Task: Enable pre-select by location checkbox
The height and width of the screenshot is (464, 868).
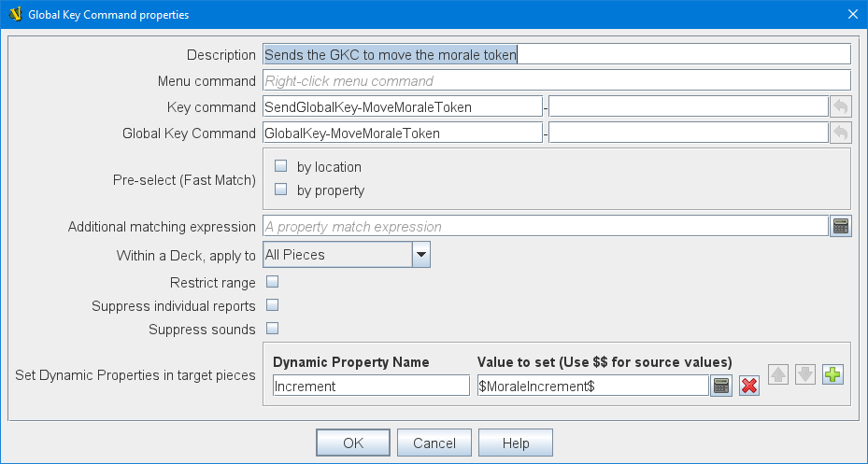Action: [x=281, y=166]
